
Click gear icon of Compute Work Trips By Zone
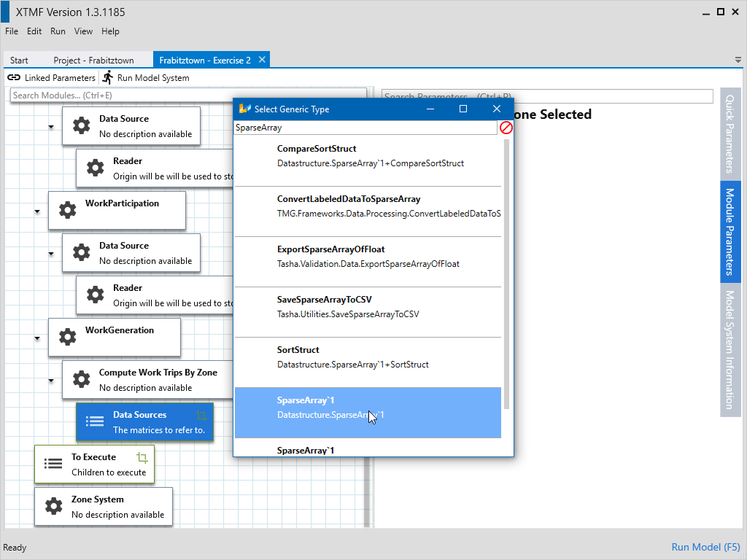pos(81,379)
